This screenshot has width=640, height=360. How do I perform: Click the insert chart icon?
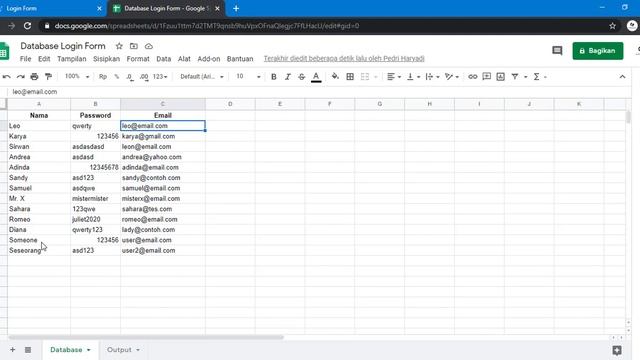(x=500, y=77)
